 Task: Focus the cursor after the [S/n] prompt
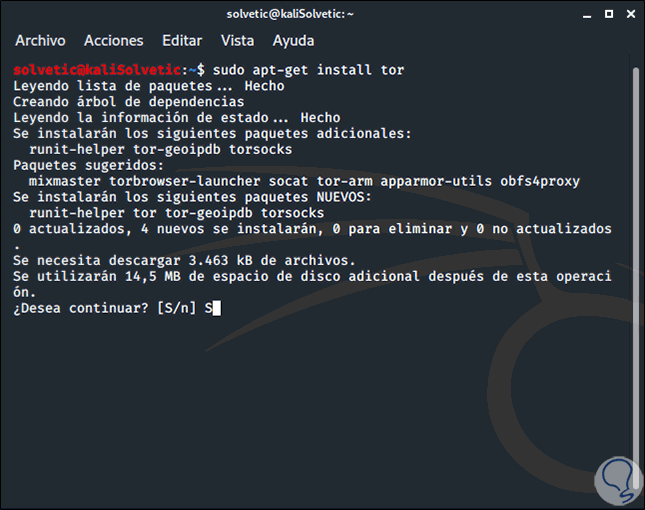pos(216,308)
